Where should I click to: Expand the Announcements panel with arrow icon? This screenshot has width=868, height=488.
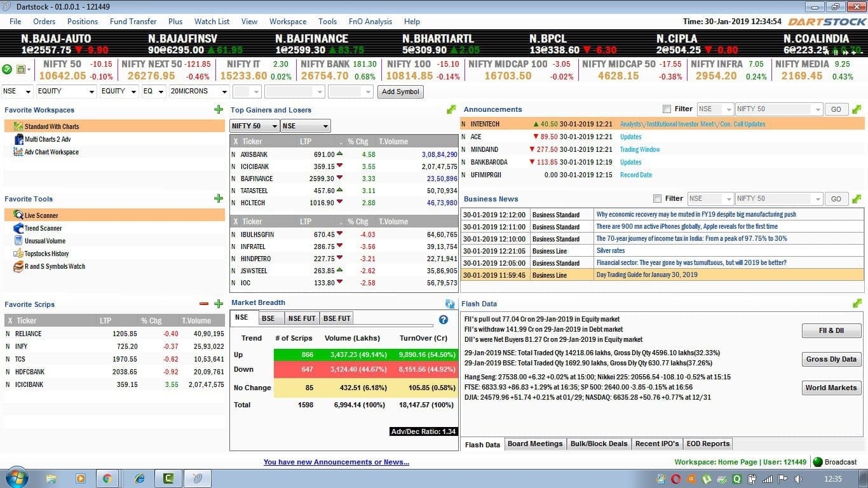pyautogui.click(x=857, y=109)
